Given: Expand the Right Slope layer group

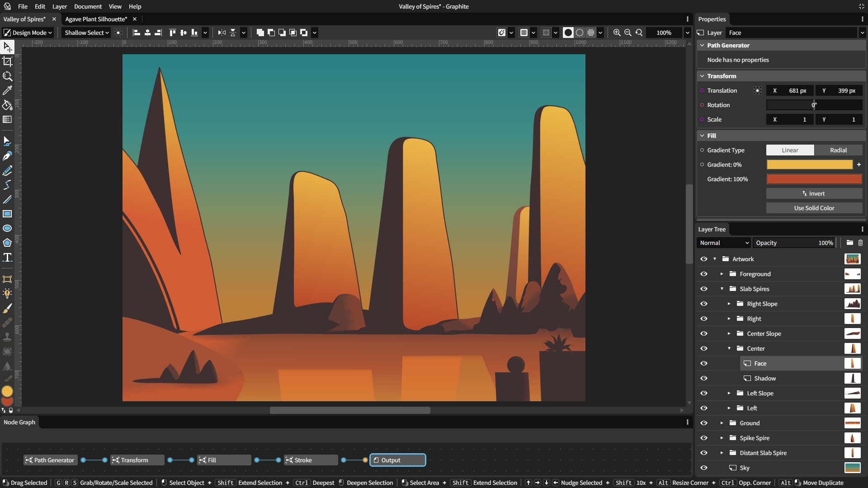Looking at the screenshot, I should click(729, 303).
